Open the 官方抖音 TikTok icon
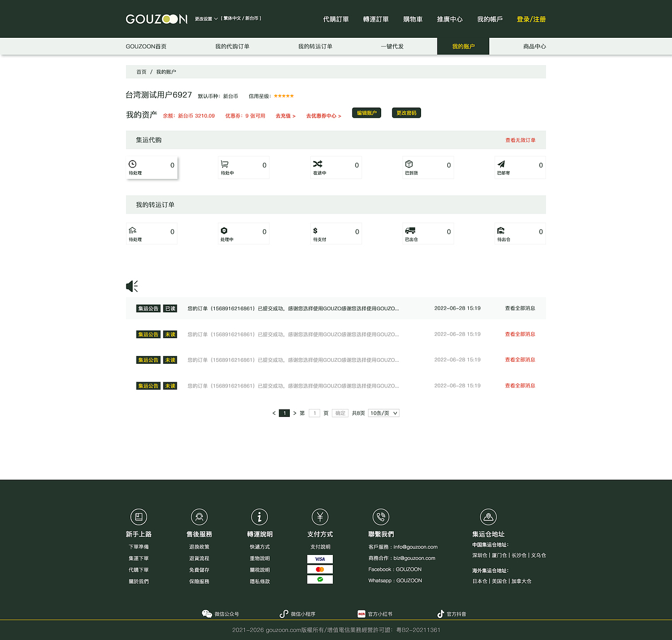 coord(440,614)
